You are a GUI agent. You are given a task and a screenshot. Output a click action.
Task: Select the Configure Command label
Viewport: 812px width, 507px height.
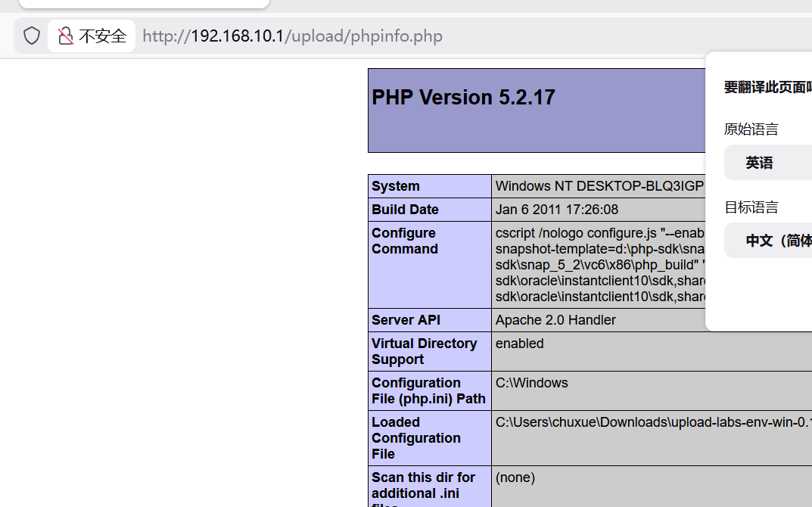[404, 241]
